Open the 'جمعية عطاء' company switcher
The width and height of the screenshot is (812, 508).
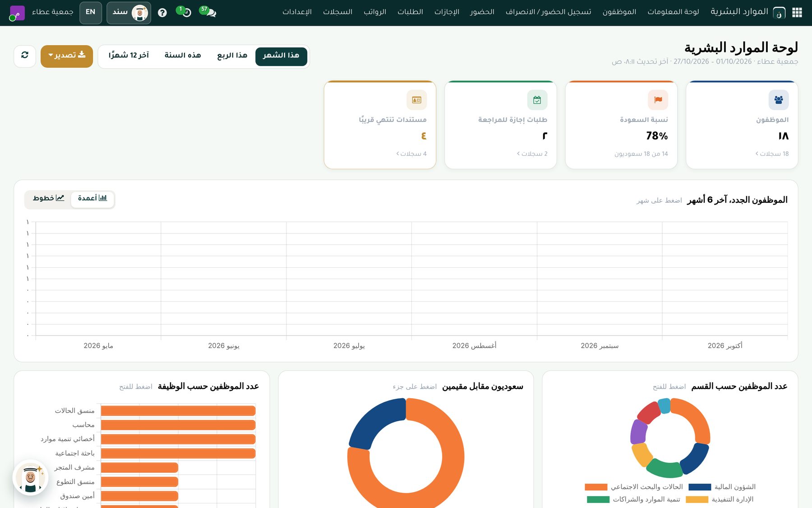(53, 12)
